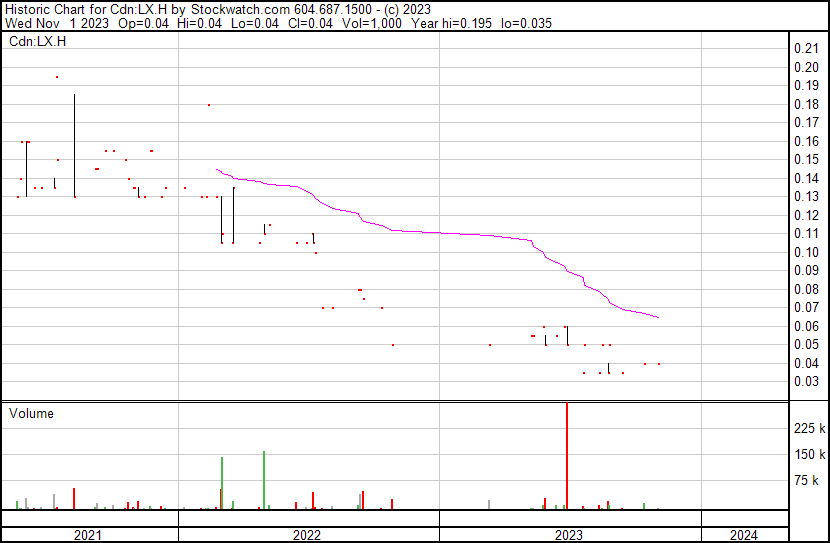
Task: Click the tallest green volume bar in 2022
Action: click(264, 481)
